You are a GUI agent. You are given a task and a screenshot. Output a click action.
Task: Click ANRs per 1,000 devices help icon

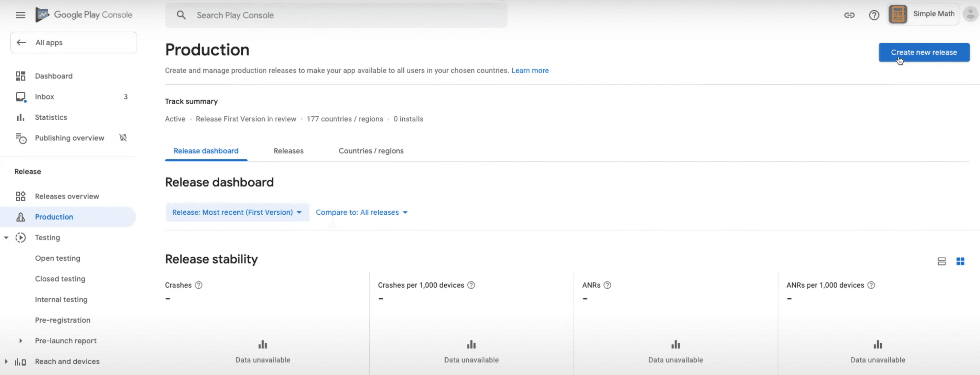(871, 285)
